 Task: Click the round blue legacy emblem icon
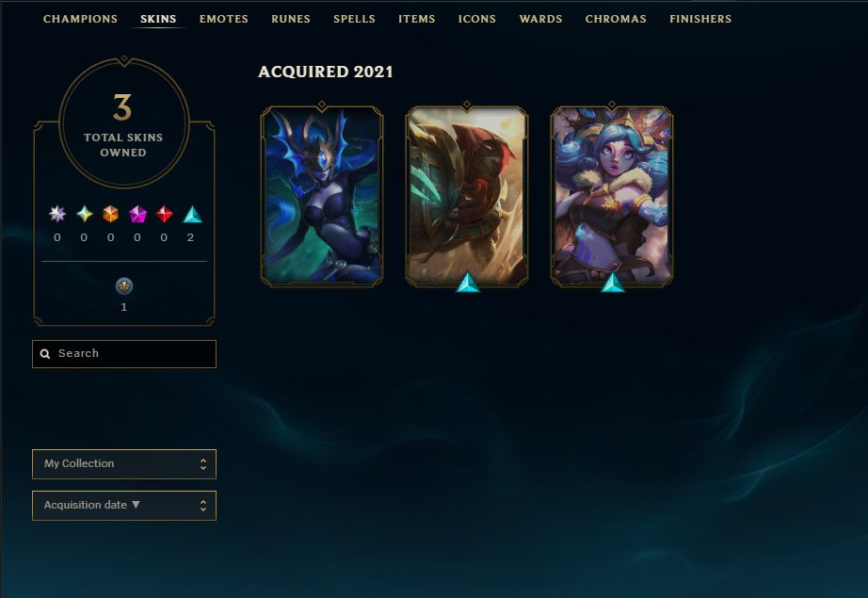point(124,286)
